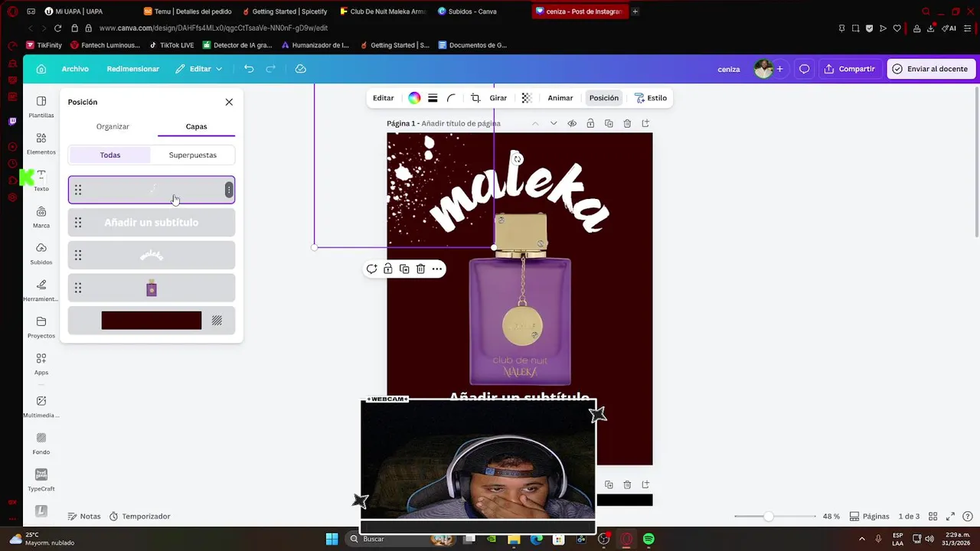Open the TypeCraft app
The image size is (980, 551).
coord(41,480)
